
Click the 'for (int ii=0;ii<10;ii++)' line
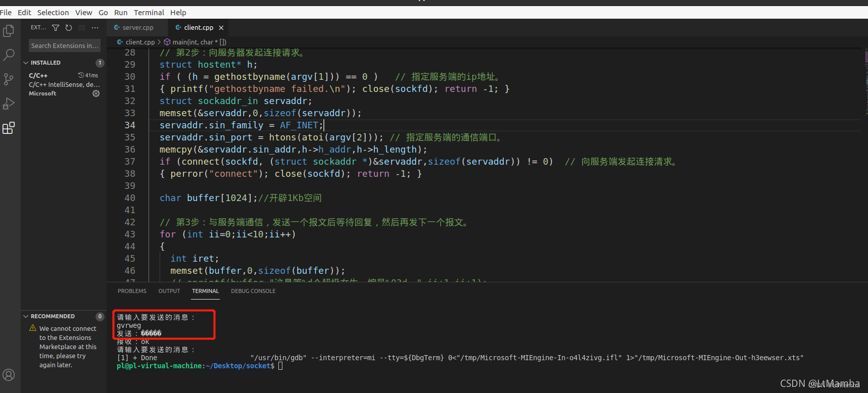(x=228, y=234)
